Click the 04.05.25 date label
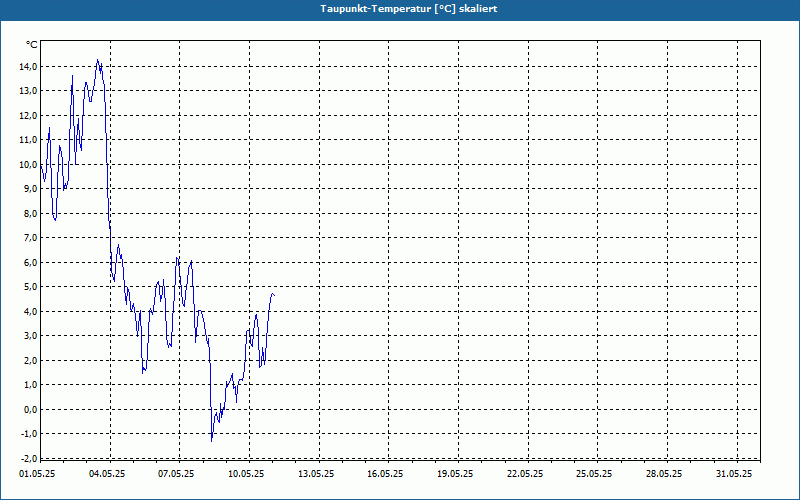 [x=107, y=474]
